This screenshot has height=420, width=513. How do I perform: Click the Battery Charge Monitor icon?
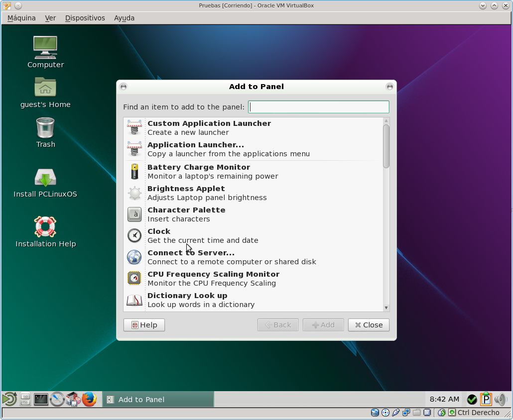[x=134, y=172]
